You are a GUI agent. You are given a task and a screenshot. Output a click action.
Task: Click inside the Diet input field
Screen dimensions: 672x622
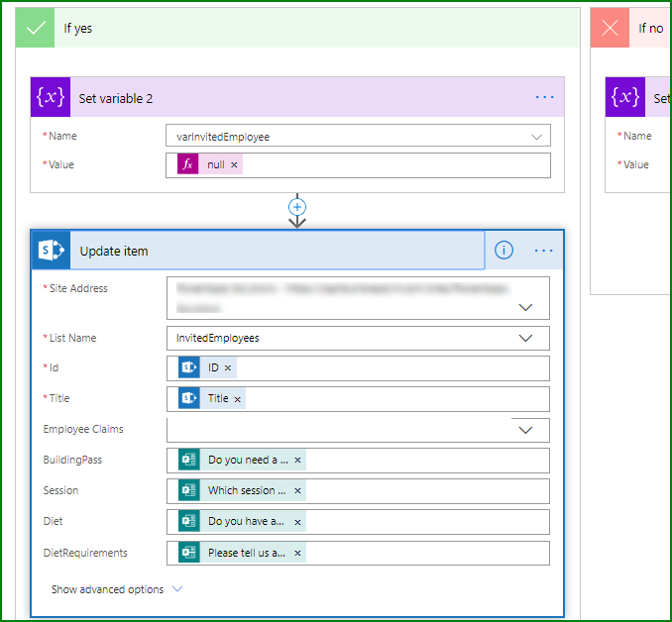coord(358,522)
